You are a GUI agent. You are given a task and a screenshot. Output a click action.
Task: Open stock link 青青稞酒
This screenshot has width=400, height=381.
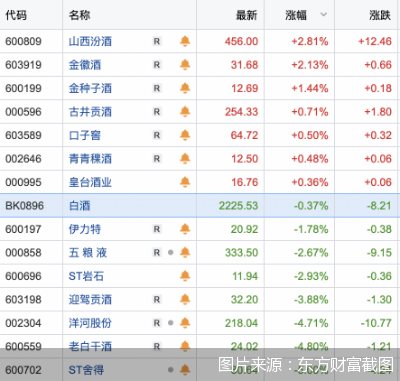[90, 159]
